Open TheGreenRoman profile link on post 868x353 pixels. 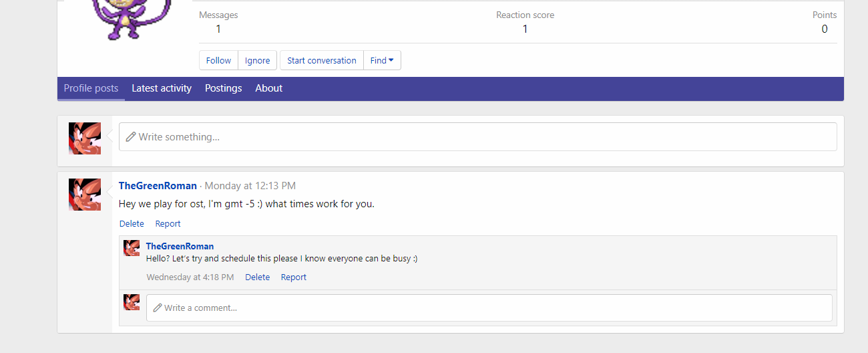[158, 186]
